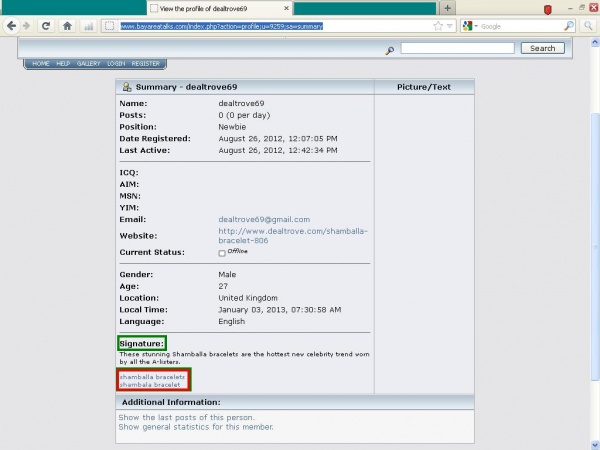Close the 'View the profile of dealtrove69' tab
This screenshot has width=600, height=450.
[x=286, y=8]
